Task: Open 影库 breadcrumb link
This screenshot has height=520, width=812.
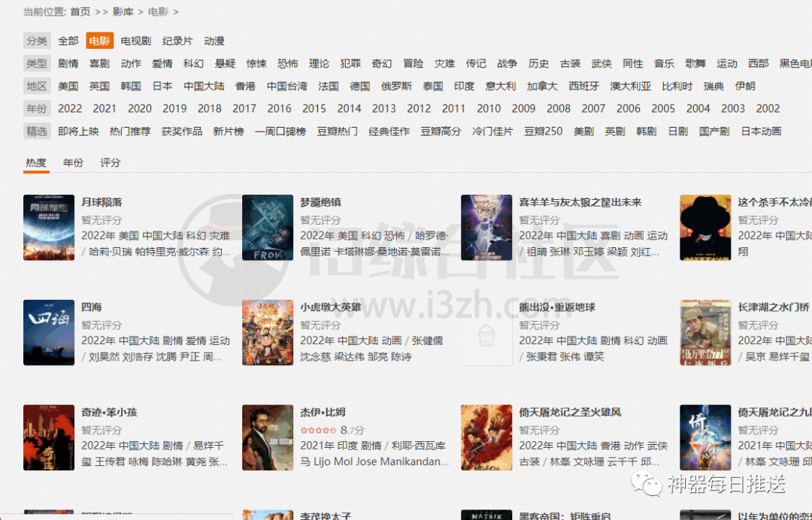Action: [123, 11]
